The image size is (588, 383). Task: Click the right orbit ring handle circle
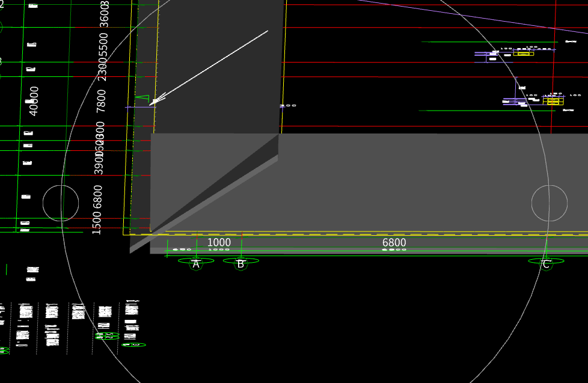tap(550, 203)
